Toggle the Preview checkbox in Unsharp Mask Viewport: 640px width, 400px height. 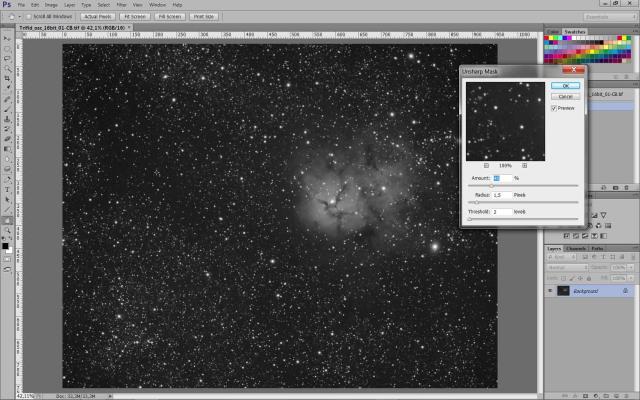(x=554, y=108)
